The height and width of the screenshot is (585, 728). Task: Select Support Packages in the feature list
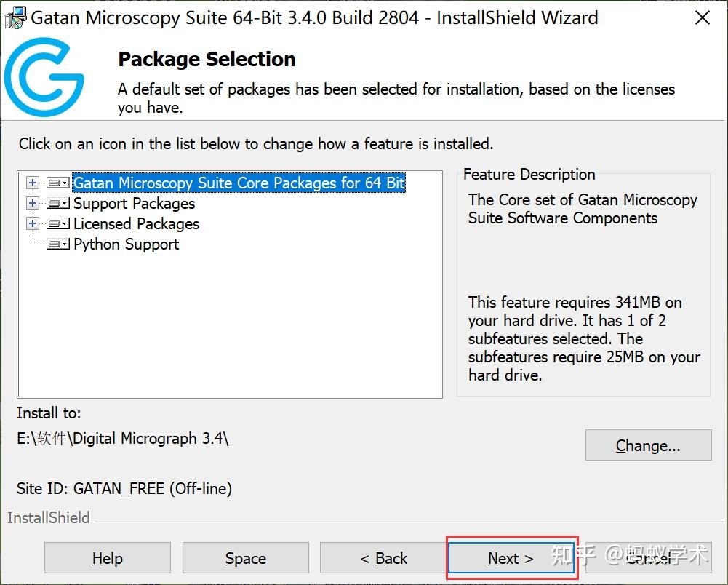click(135, 204)
